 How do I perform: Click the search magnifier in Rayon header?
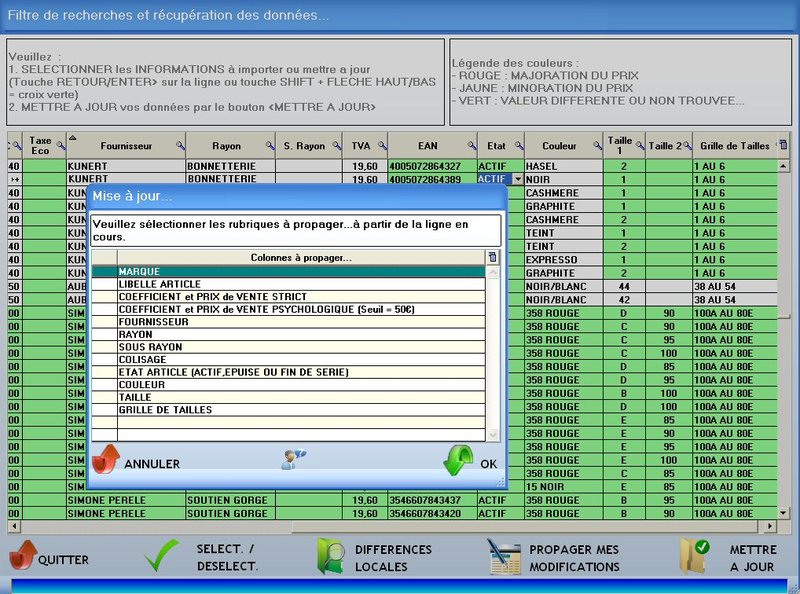tap(270, 145)
